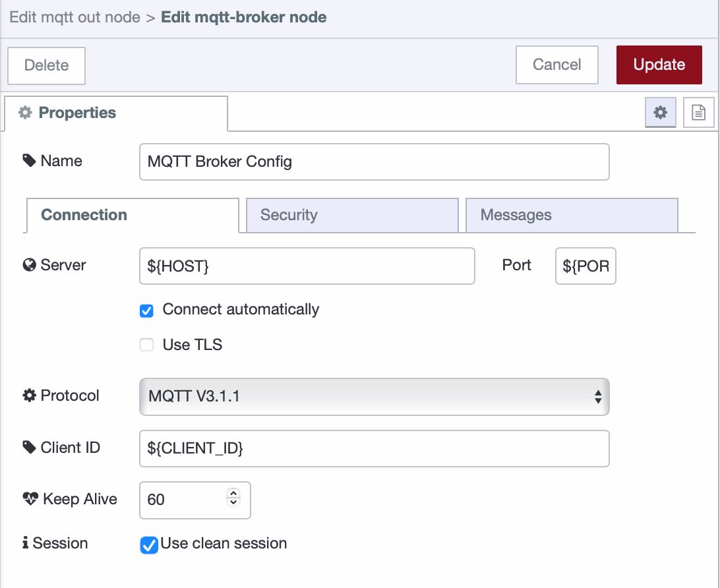The width and height of the screenshot is (720, 588).
Task: Switch to the Security tab
Action: (352, 215)
